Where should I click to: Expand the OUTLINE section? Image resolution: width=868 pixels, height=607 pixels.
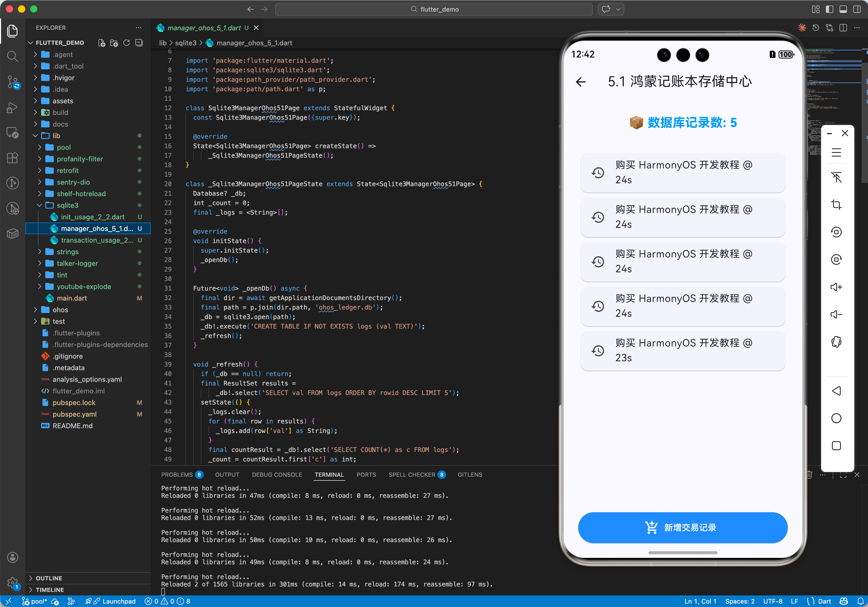pyautogui.click(x=49, y=578)
